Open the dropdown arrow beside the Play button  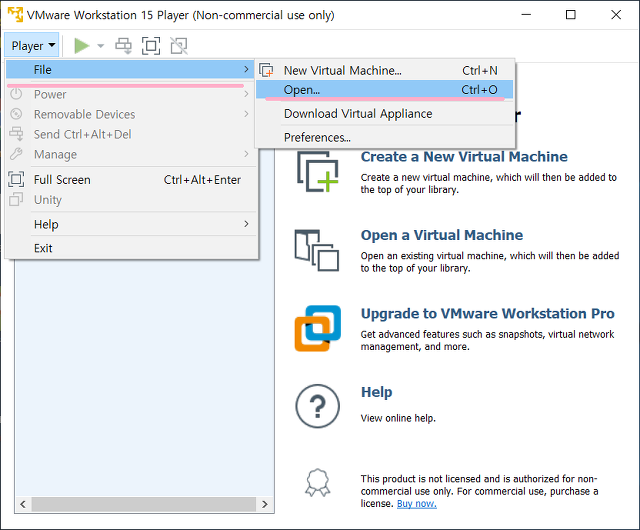pyautogui.click(x=100, y=46)
